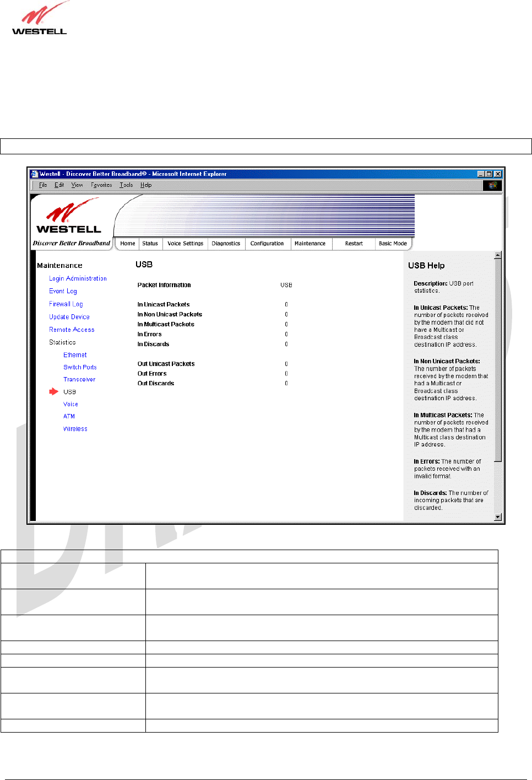Click the USB Help scrollbar thumb

tap(498, 360)
